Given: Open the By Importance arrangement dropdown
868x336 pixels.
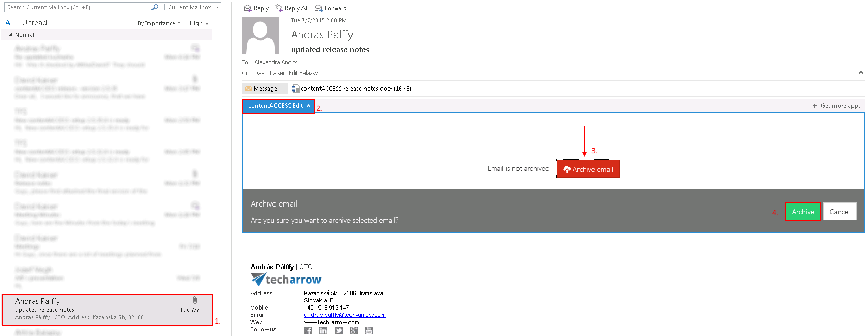Looking at the screenshot, I should pyautogui.click(x=159, y=23).
